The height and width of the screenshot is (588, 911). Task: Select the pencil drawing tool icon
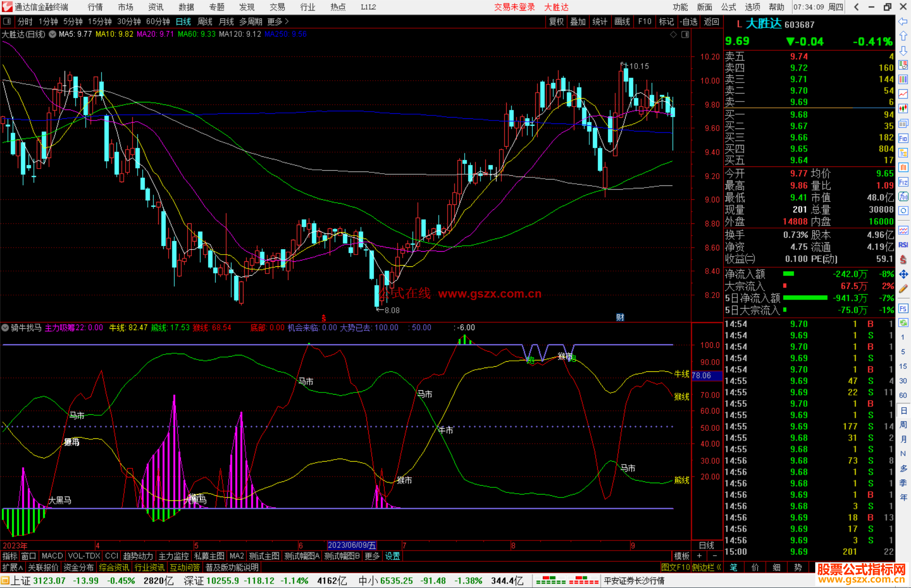[903, 289]
